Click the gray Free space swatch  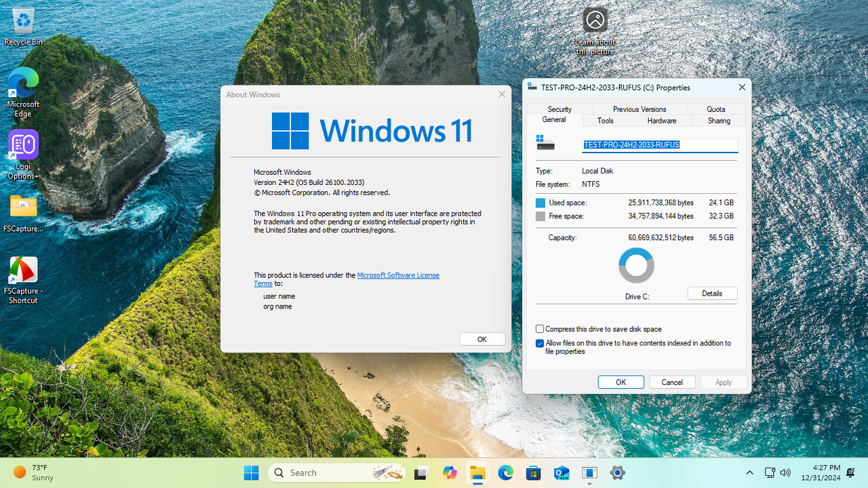coord(540,216)
